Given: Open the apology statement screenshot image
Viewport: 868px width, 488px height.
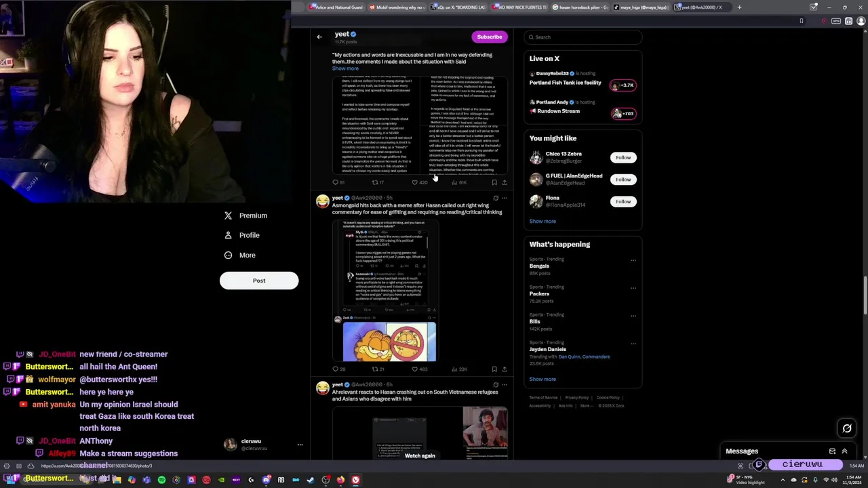Looking at the screenshot, I should [420, 125].
